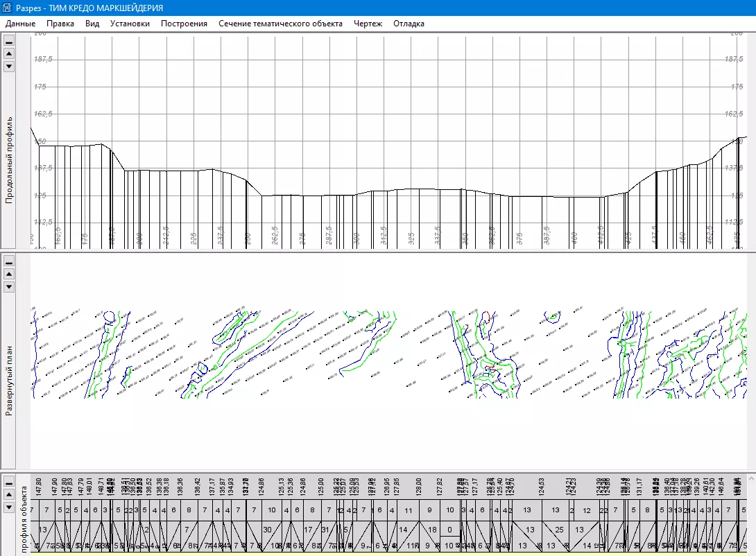Viewport: 756px width, 556px height.
Task: Click down arrow in Продольный профиль panel
Action: tap(9, 66)
